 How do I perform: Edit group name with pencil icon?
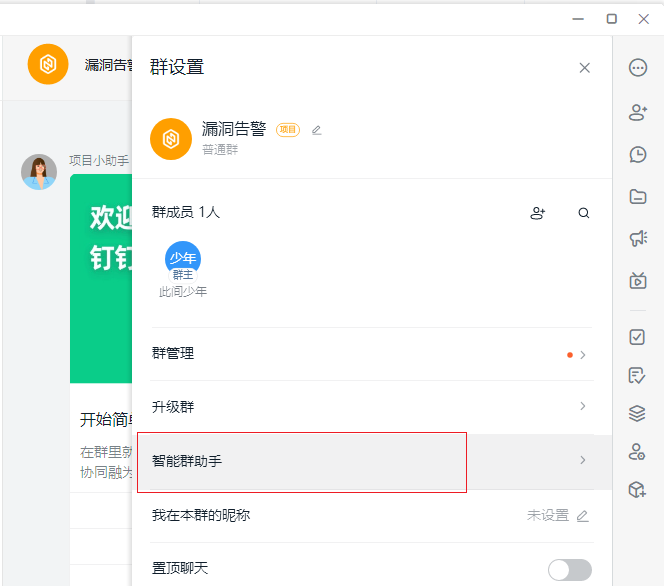point(317,130)
